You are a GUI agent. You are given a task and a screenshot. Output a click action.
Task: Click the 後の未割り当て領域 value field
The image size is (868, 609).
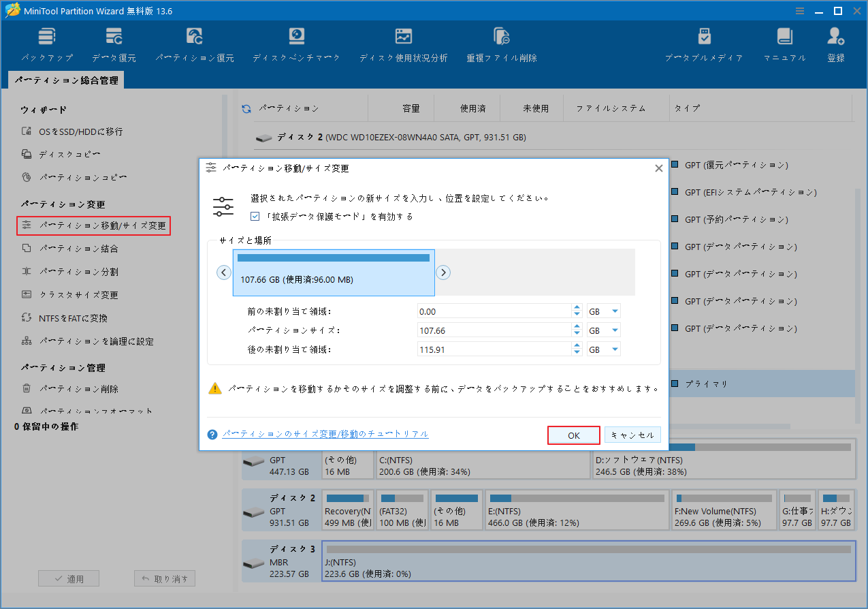click(x=495, y=349)
